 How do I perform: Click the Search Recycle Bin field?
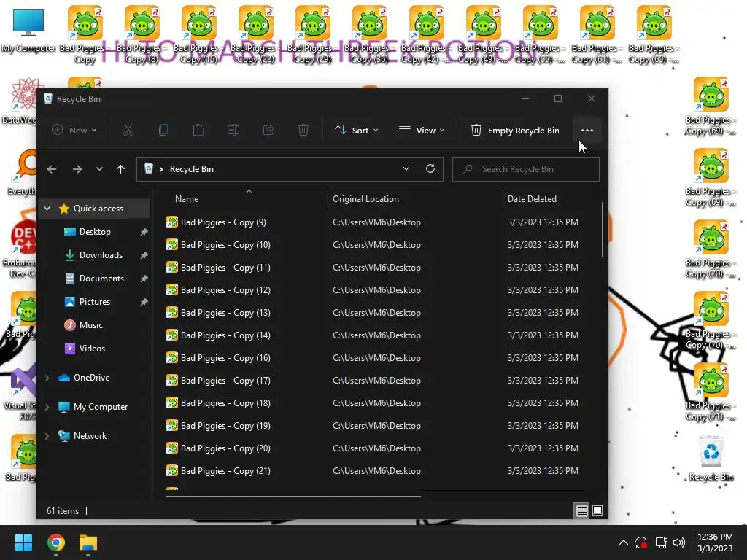tap(525, 169)
